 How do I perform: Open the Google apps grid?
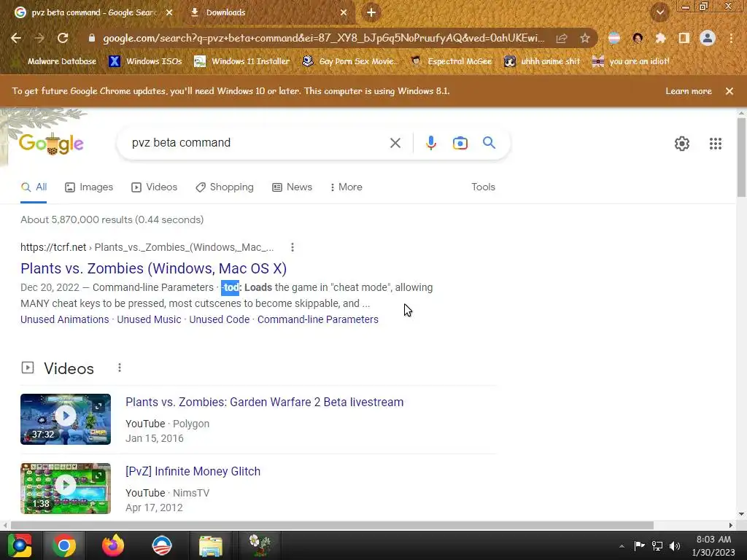pos(715,144)
